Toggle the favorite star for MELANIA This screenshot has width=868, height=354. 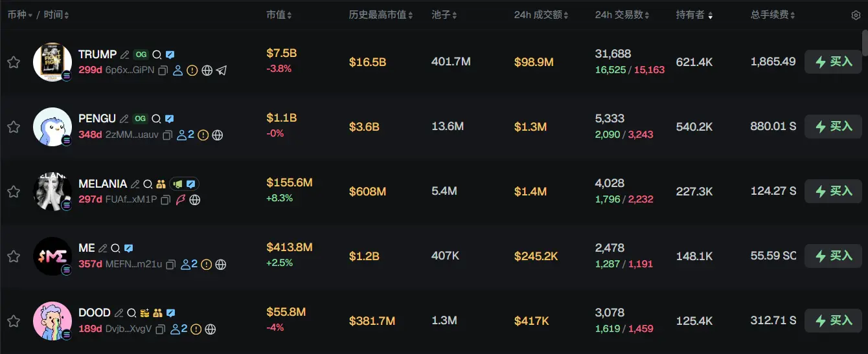click(x=14, y=192)
